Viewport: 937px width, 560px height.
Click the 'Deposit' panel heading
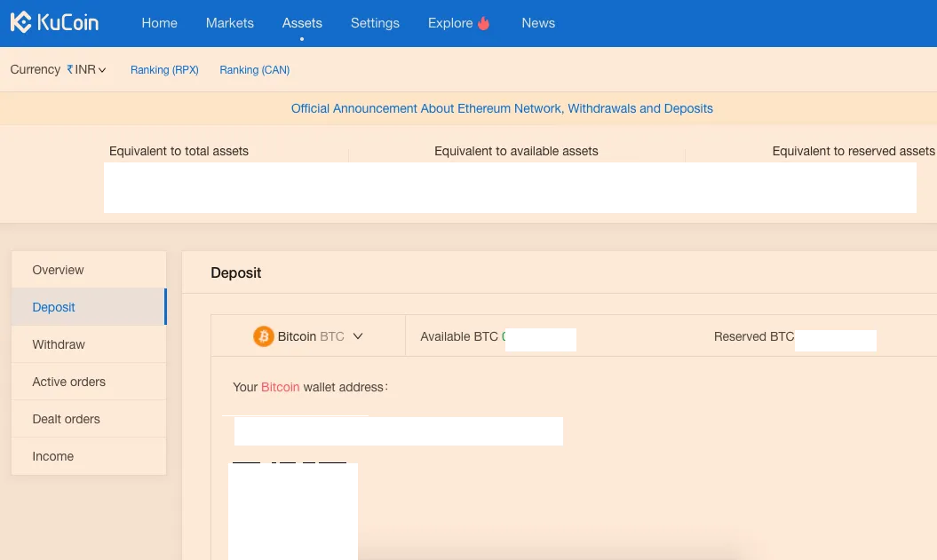click(x=236, y=272)
